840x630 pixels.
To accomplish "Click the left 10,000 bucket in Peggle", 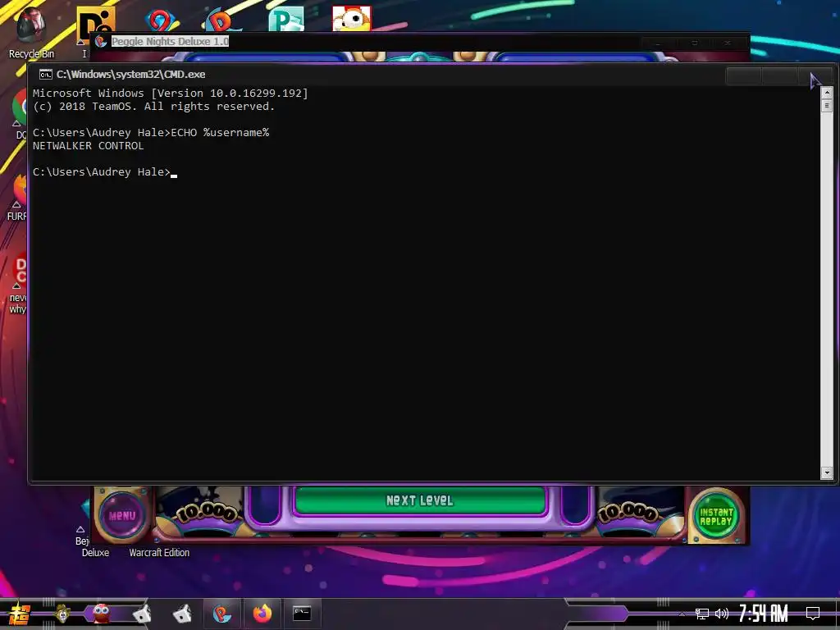I will (208, 514).
